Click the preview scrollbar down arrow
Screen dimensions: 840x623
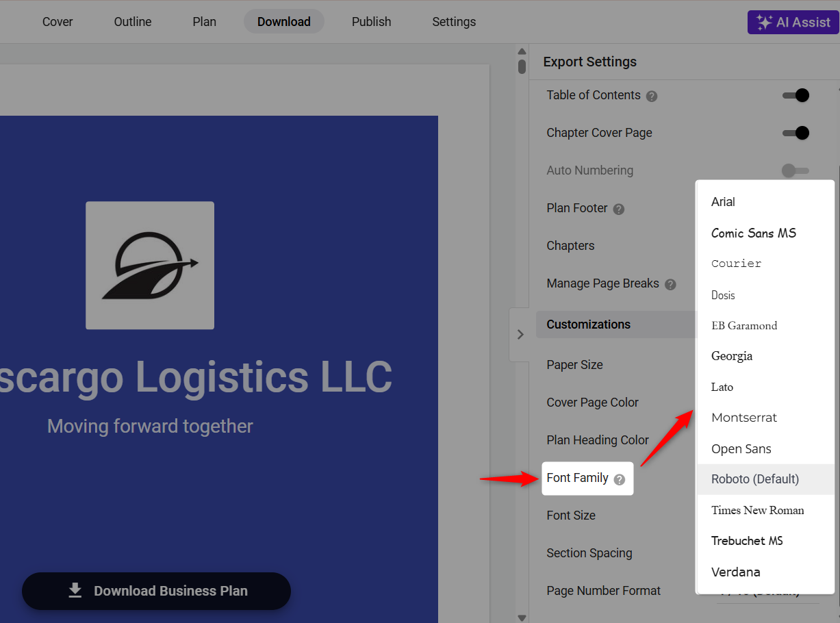point(522,618)
